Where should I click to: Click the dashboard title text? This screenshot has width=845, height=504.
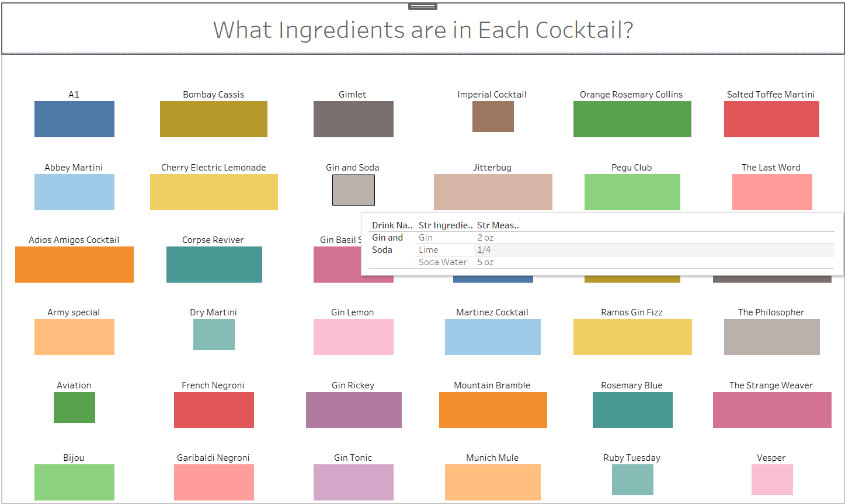click(x=423, y=30)
